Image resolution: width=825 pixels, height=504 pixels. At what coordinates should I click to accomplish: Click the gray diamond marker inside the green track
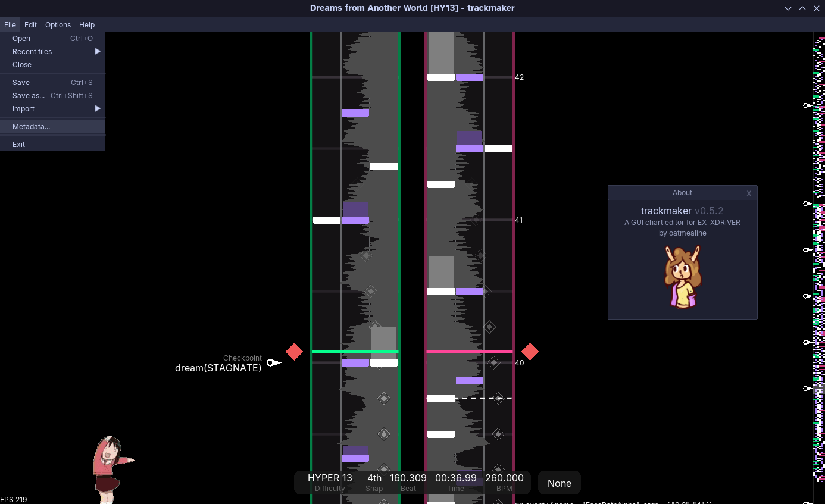[x=384, y=399]
